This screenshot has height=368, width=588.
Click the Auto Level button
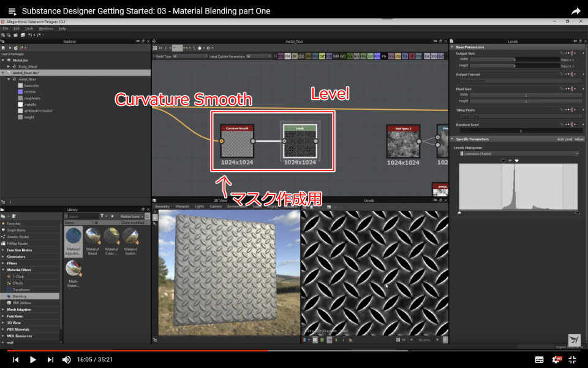pos(564,139)
